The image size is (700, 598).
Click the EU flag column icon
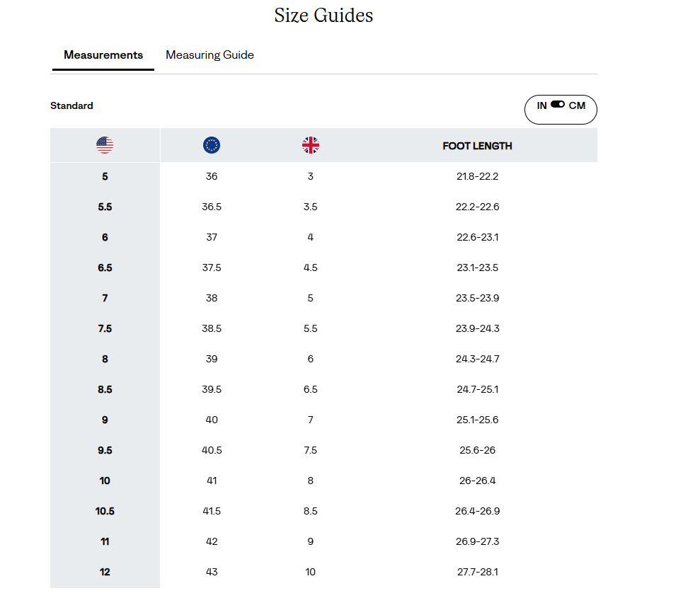pos(212,145)
